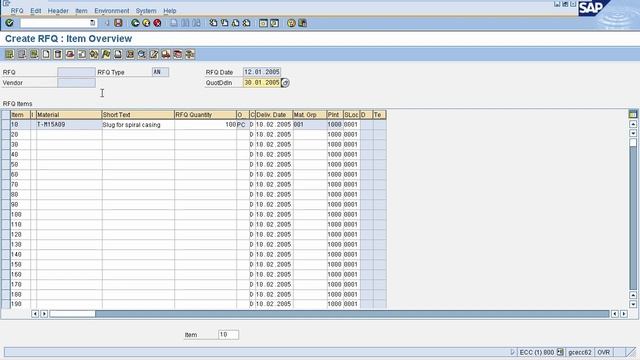This screenshot has width=640, height=360.
Task: Open the QuotDdln date picker button
Action: [x=285, y=83]
